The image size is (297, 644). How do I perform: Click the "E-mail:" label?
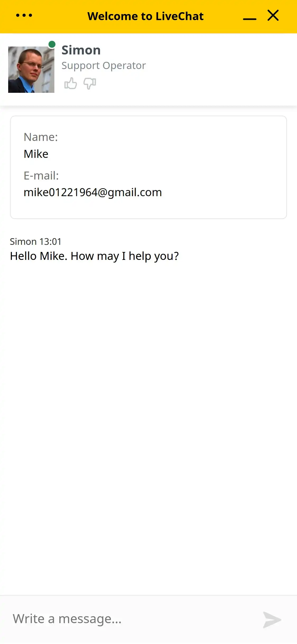(41, 176)
